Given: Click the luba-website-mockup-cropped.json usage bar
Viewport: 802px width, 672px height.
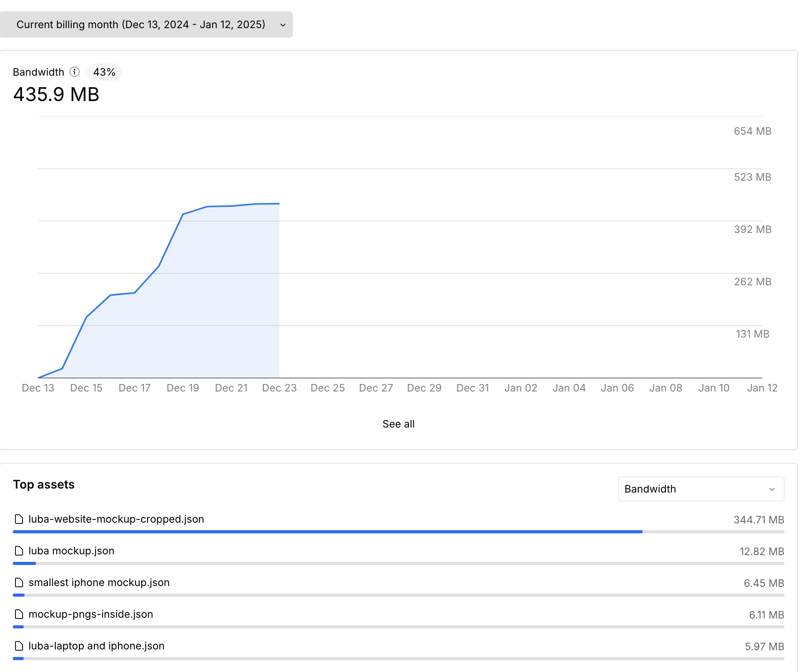Looking at the screenshot, I should 399,532.
